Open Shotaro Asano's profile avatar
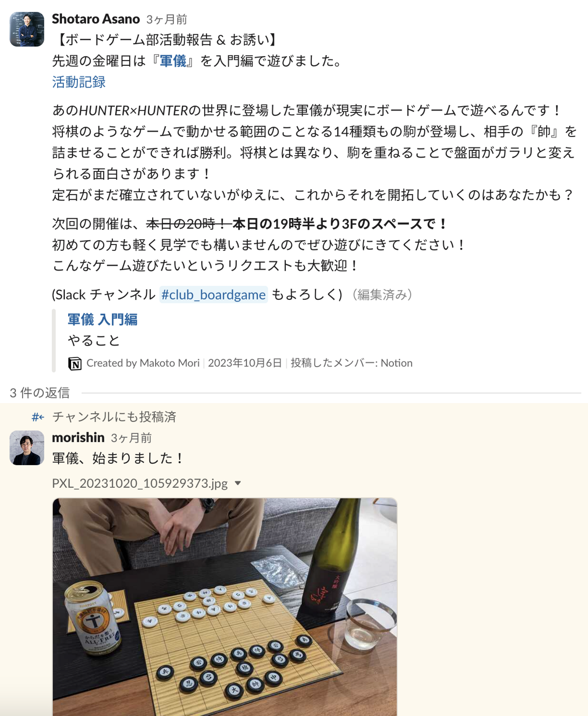 click(27, 29)
